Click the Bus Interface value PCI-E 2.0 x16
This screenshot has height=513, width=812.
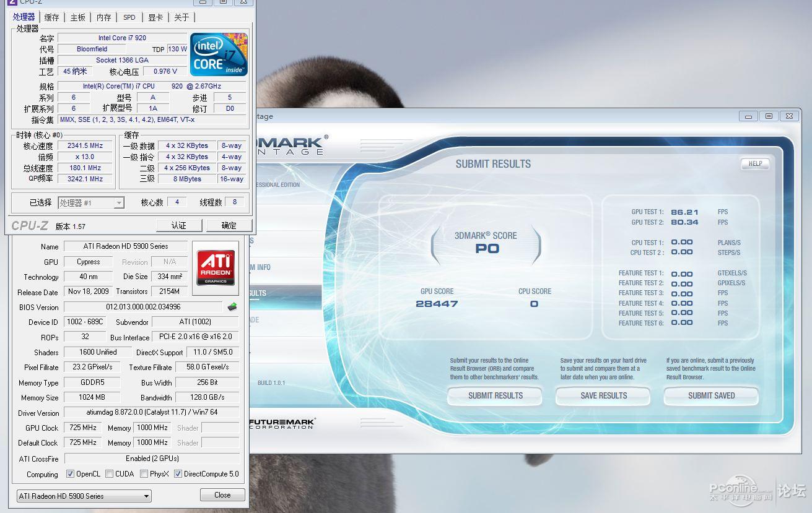[x=196, y=337]
